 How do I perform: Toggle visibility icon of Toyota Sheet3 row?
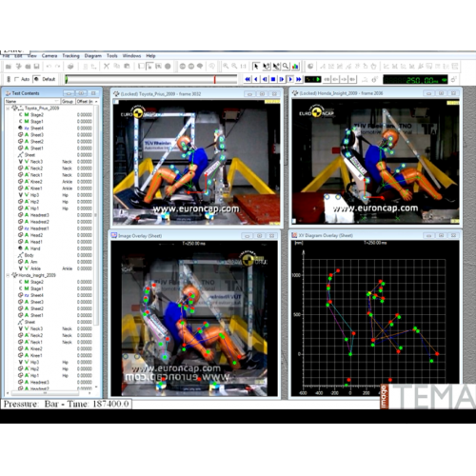[20, 134]
